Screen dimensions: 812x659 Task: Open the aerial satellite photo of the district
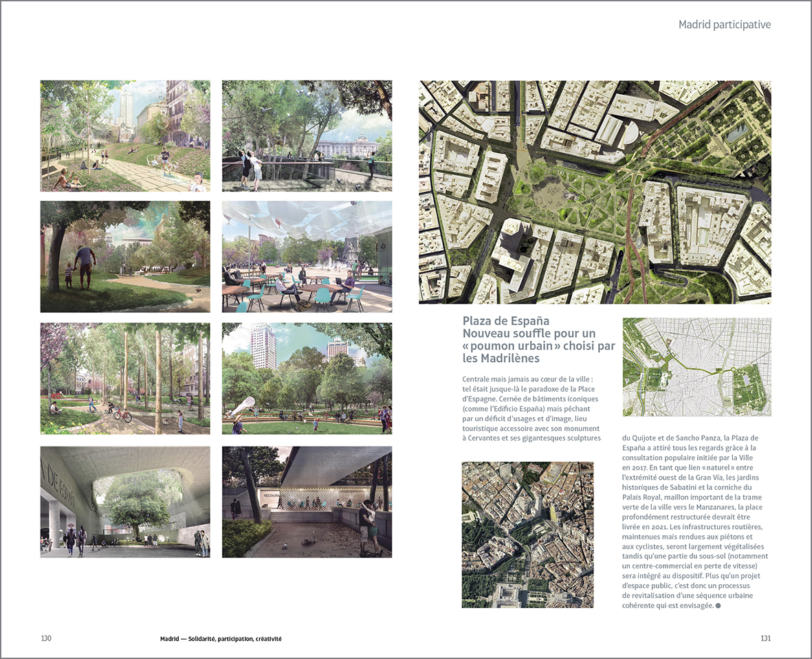point(527,535)
